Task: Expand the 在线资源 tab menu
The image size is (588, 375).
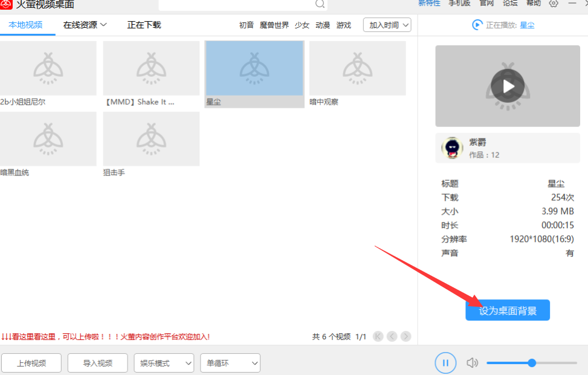Action: (85, 25)
